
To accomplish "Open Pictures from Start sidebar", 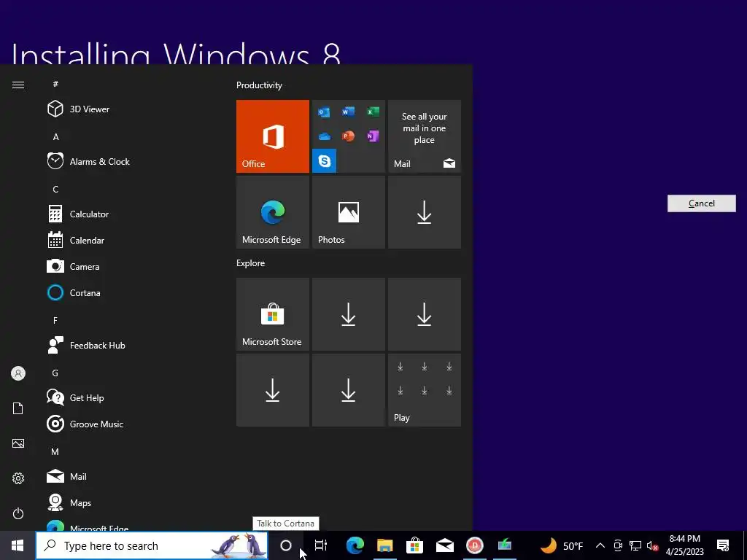I will [18, 443].
